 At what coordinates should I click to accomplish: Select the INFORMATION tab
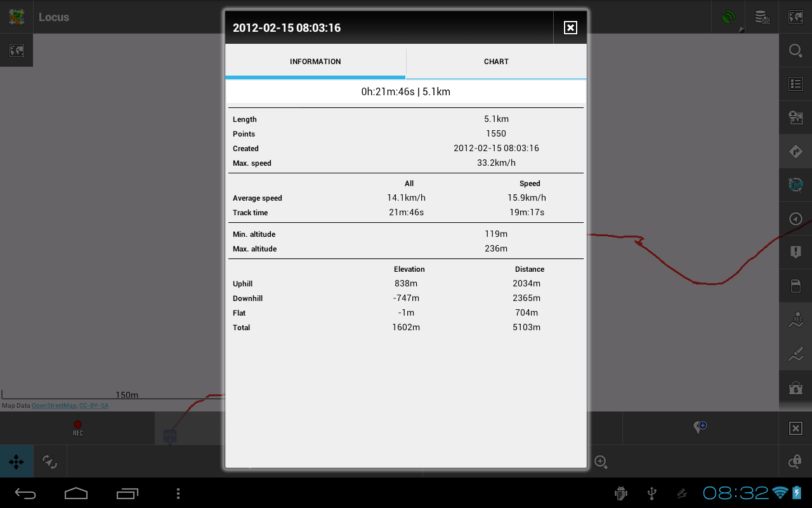click(x=315, y=62)
